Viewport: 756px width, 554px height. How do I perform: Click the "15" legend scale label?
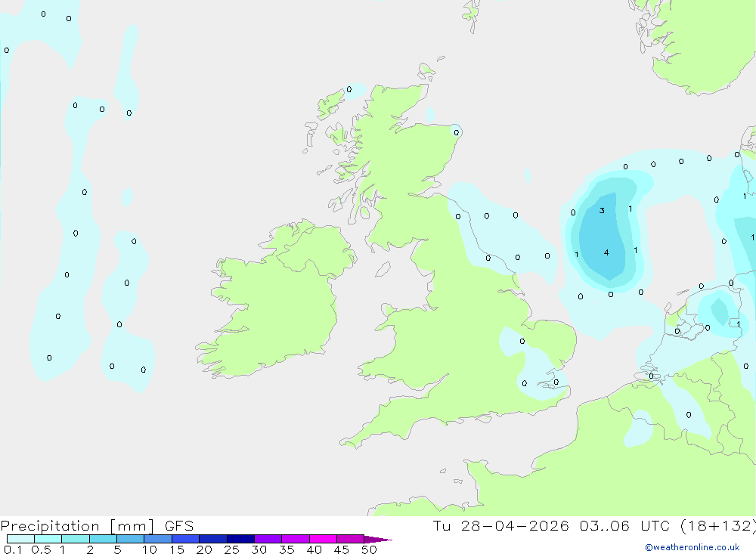coord(177,549)
